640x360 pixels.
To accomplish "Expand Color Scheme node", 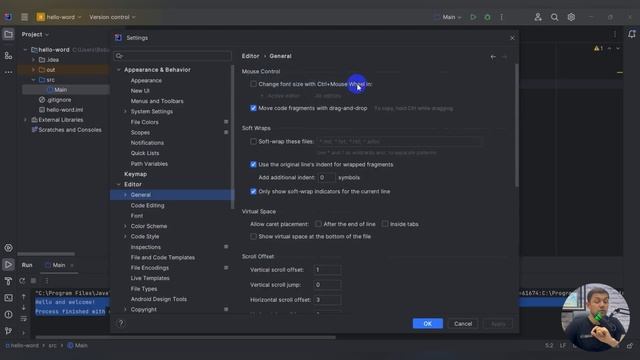I will click(x=125, y=226).
